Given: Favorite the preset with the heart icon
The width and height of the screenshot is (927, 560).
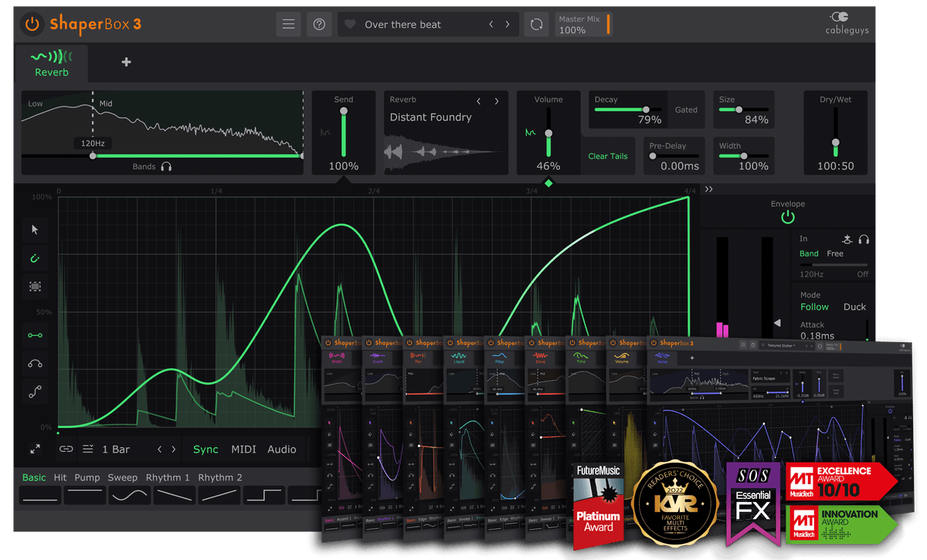Looking at the screenshot, I should click(350, 25).
